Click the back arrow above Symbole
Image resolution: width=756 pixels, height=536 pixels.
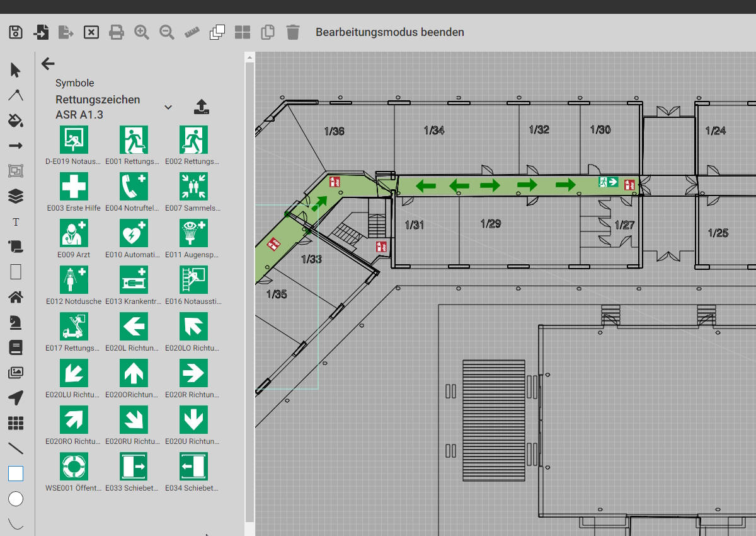click(x=48, y=64)
